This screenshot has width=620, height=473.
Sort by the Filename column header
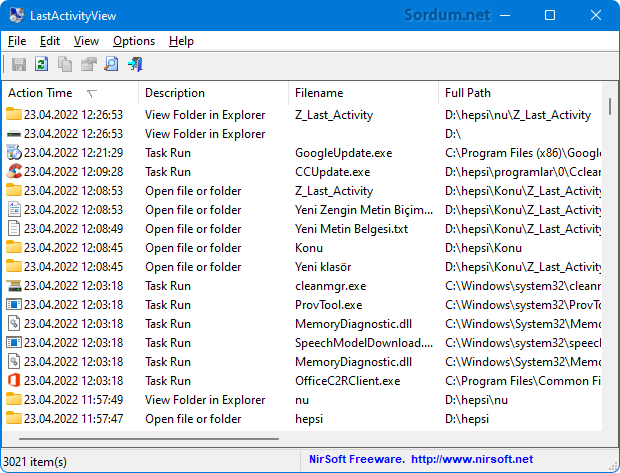[363, 93]
